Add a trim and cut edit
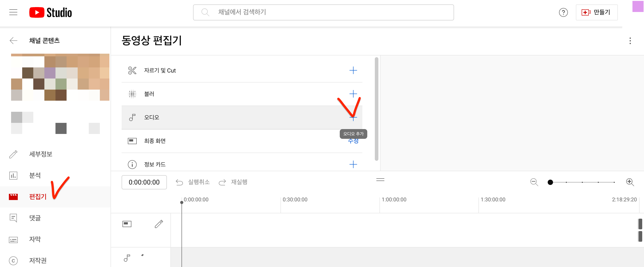The width and height of the screenshot is (644, 267). coord(353,71)
